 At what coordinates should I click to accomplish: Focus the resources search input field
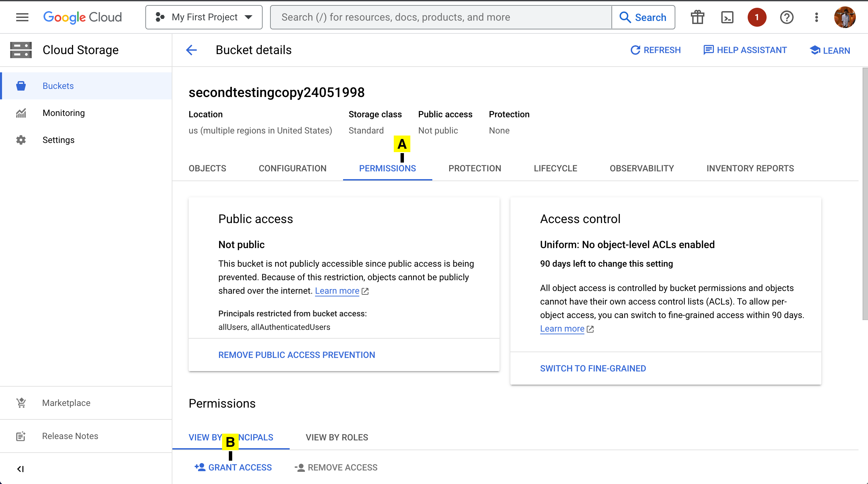pos(439,17)
